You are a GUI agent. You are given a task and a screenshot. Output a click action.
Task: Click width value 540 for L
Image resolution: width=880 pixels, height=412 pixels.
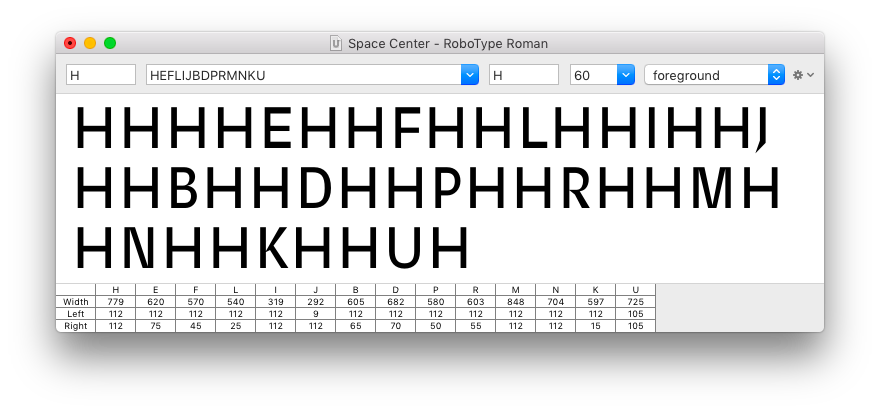pos(236,302)
